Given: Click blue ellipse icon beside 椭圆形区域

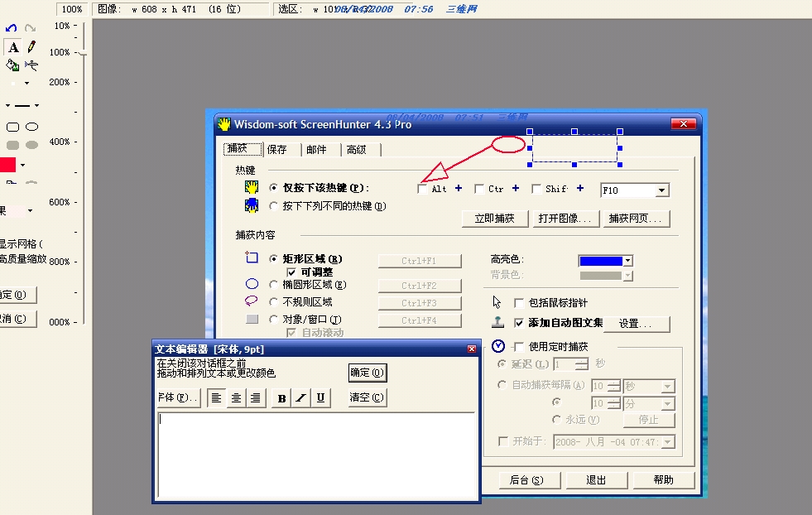Looking at the screenshot, I should coord(252,284).
